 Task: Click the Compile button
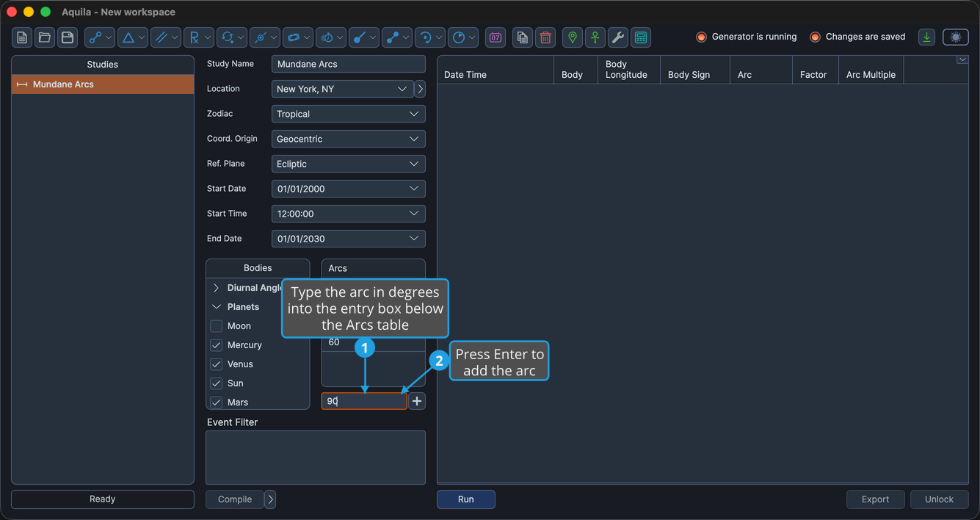coord(235,499)
